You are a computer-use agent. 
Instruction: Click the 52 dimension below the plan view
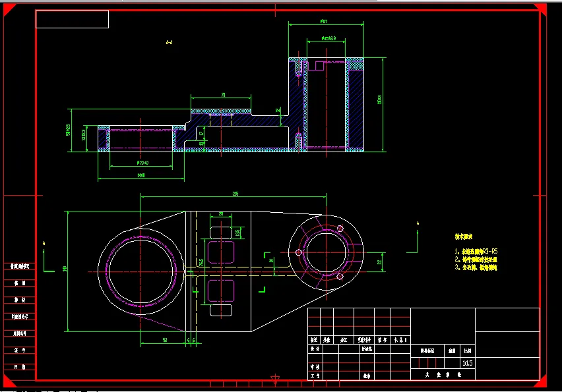(x=165, y=340)
